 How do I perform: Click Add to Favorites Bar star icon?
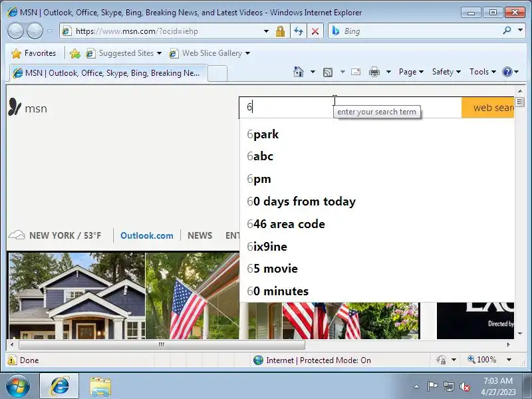coord(75,53)
